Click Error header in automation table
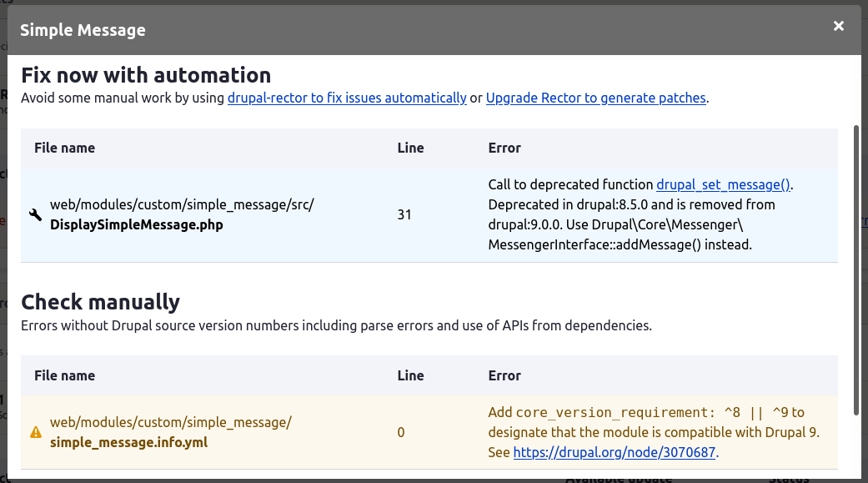 click(x=504, y=148)
